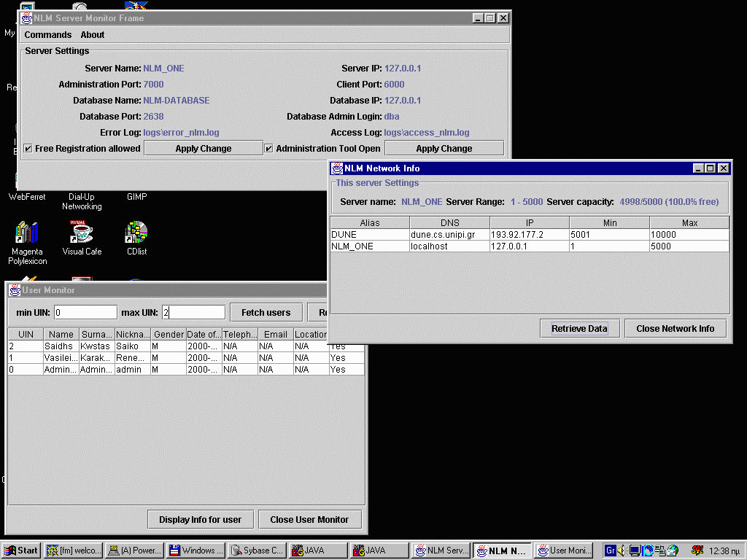Switch to Windows taskbar item

[196, 551]
